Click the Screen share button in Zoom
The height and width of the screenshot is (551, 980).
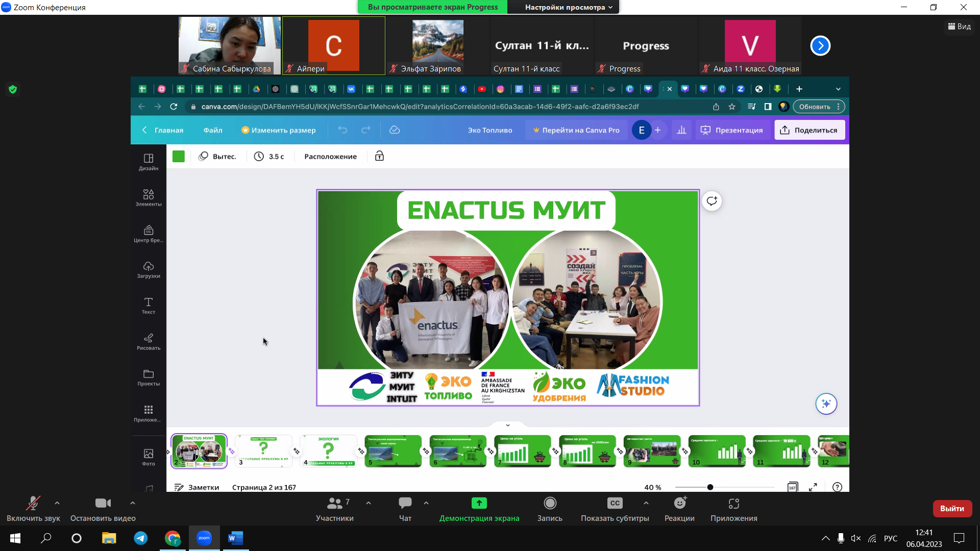[x=479, y=509]
